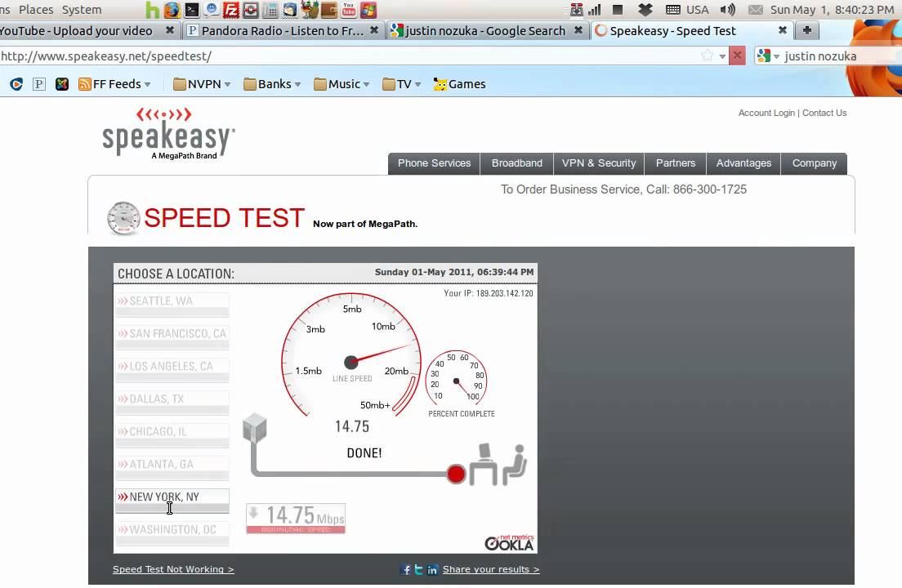Viewport: 902px width, 588px height.
Task: Open the volume speaker indicator
Action: [x=728, y=10]
